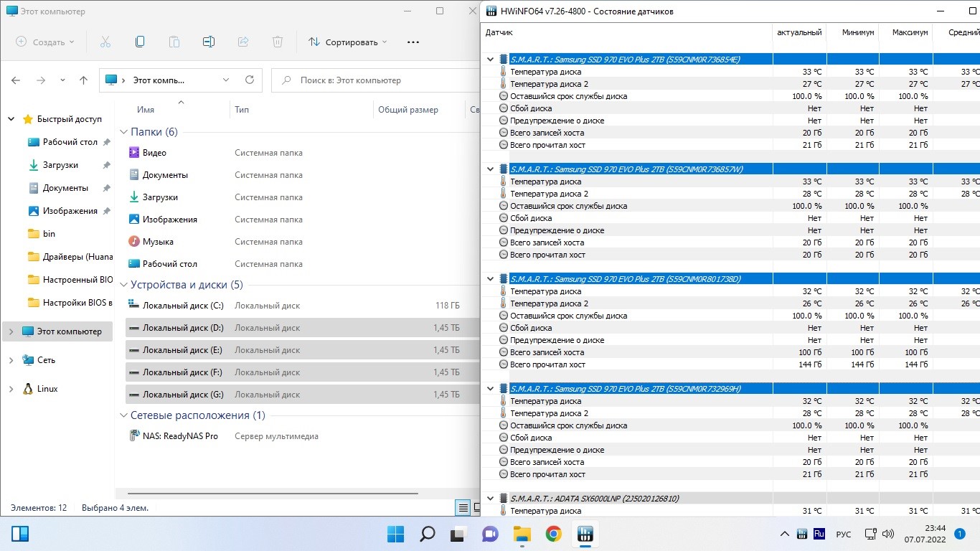Screen dimensions: 980x551
Task: Open the notification badge in system tray
Action: pyautogui.click(x=960, y=534)
